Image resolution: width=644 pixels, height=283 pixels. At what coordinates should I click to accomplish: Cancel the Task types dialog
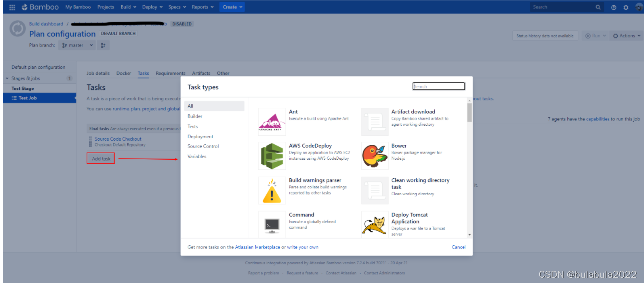tap(459, 247)
